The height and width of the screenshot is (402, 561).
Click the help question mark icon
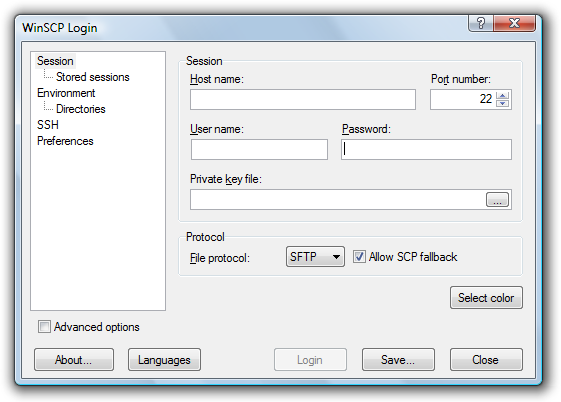point(480,23)
